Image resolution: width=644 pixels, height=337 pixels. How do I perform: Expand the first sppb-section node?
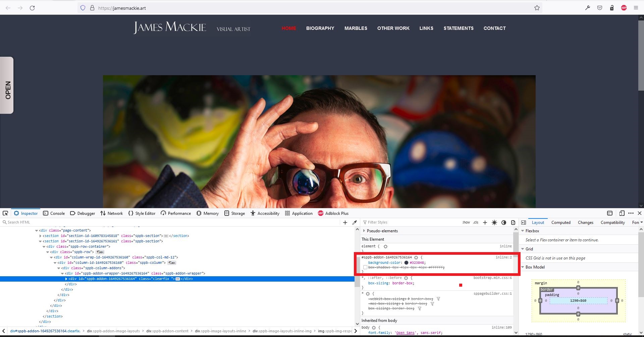point(40,236)
